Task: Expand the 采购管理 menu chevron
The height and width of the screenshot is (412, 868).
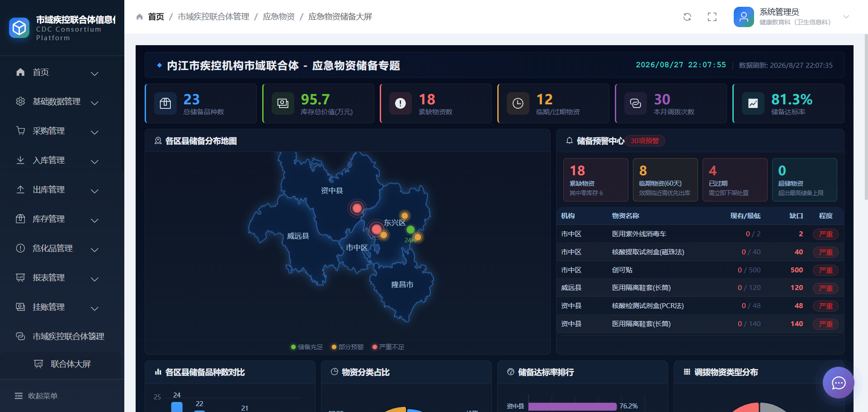Action: [x=94, y=132]
